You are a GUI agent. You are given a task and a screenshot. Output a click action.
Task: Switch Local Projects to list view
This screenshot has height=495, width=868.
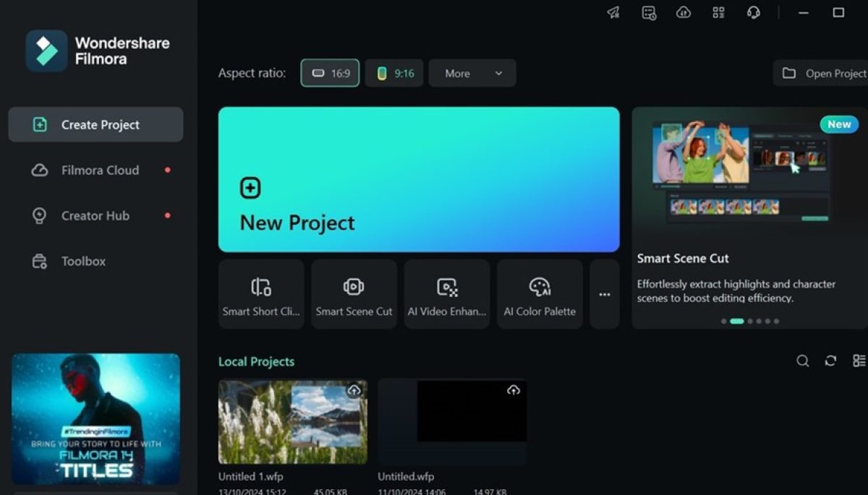(x=859, y=361)
